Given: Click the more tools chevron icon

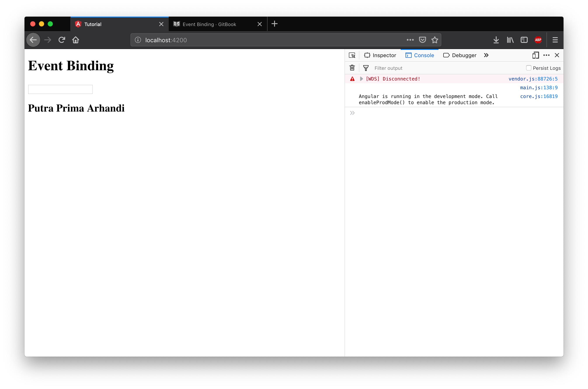Looking at the screenshot, I should 486,55.
